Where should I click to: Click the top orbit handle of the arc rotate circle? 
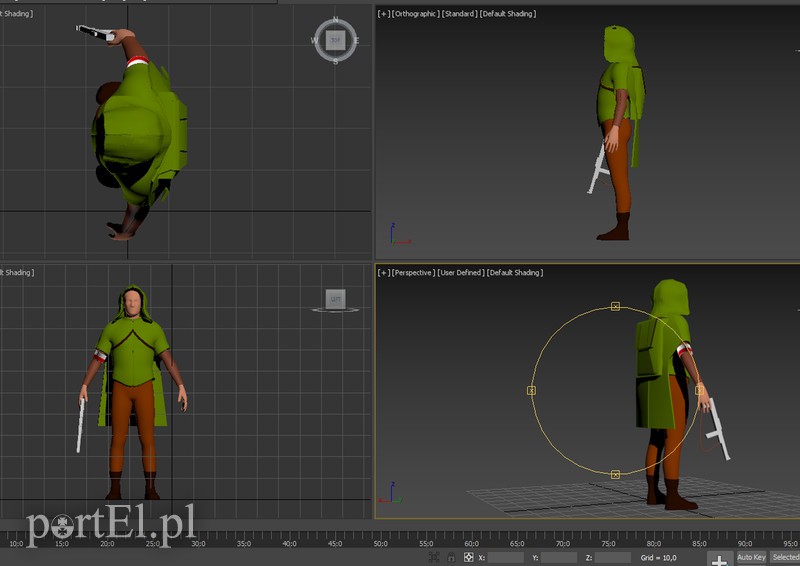615,306
